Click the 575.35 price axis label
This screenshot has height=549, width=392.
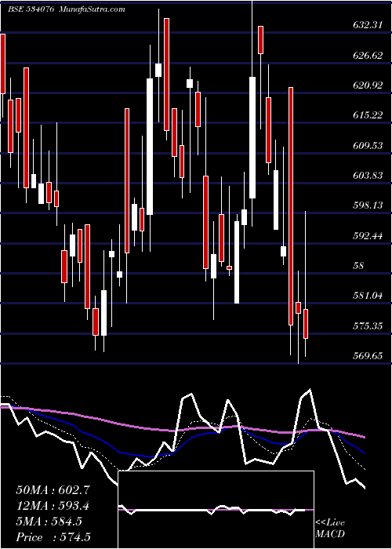click(x=368, y=326)
